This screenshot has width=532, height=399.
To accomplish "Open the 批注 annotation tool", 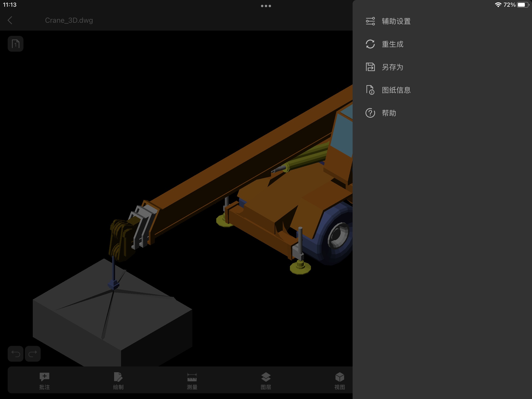I will 44,380.
